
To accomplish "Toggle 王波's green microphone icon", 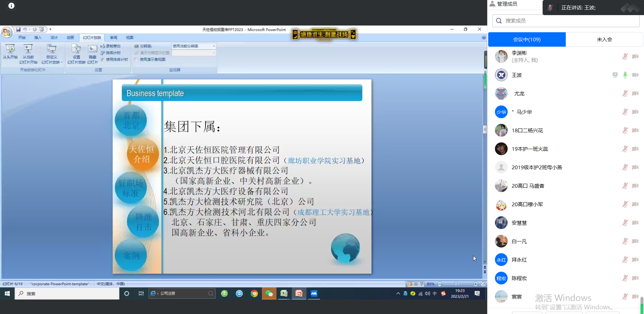I will click(x=625, y=75).
